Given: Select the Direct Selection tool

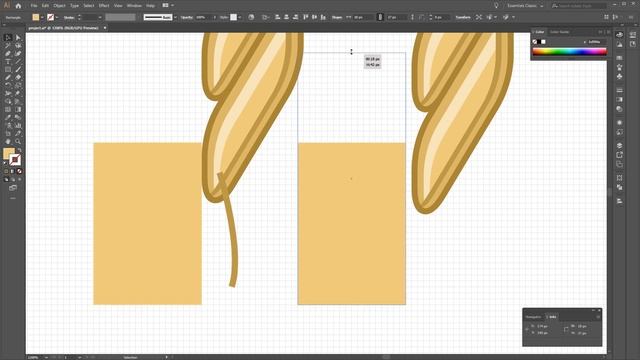Looking at the screenshot, I should [18, 38].
